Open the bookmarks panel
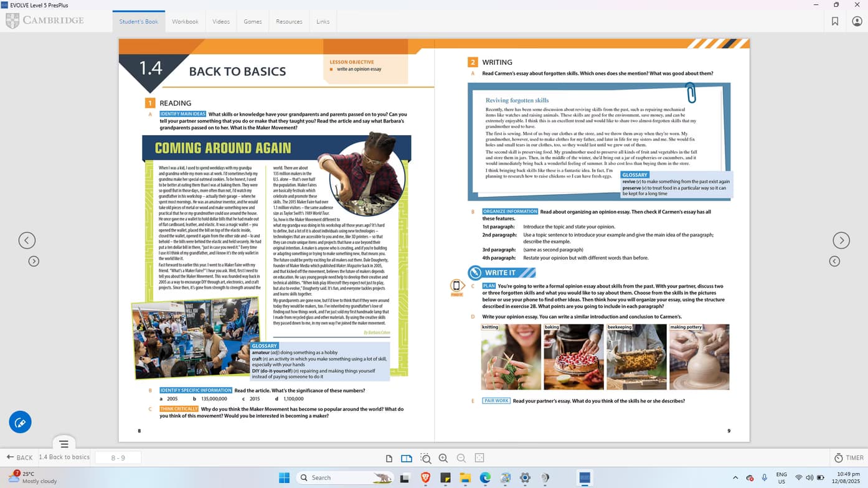868x488 pixels. [835, 20]
